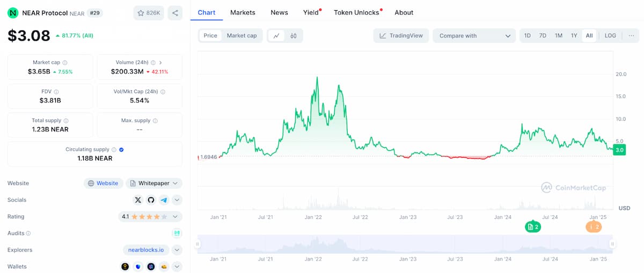Open the Token Unlocks tab
Image resolution: width=644 pixels, height=273 pixels.
click(x=357, y=12)
